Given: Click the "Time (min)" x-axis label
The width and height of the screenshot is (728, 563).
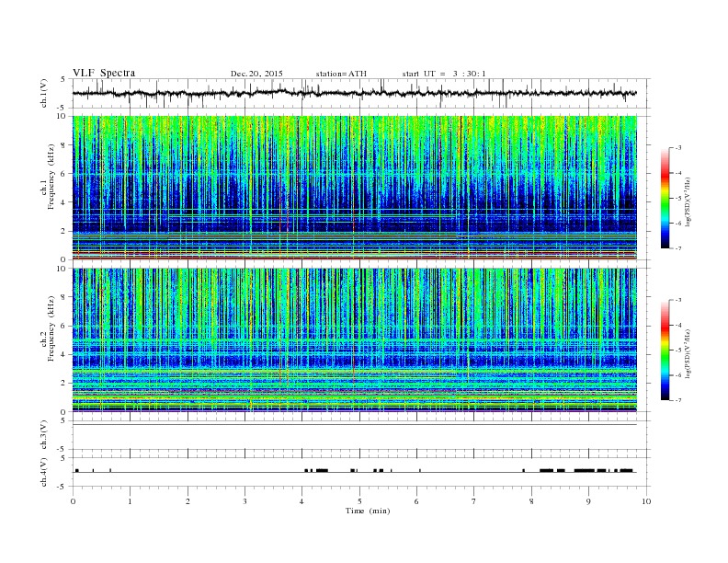Looking at the screenshot, I should pyautogui.click(x=368, y=511).
